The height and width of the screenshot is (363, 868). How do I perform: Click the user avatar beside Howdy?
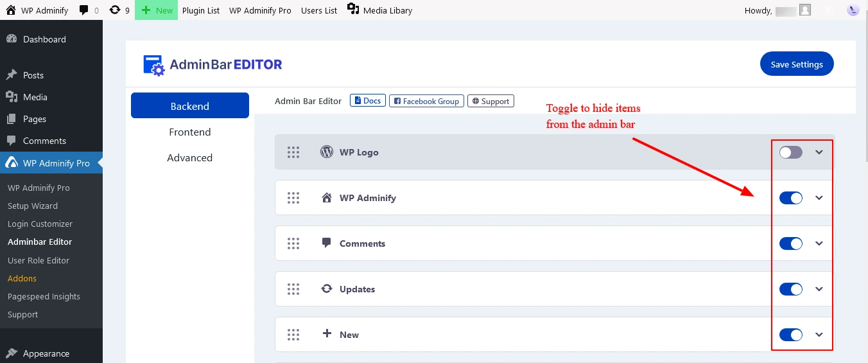point(805,10)
